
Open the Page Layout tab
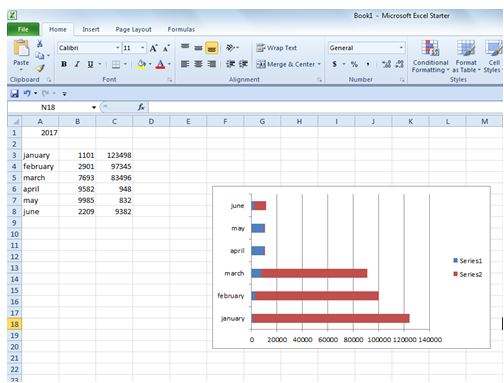pos(133,29)
